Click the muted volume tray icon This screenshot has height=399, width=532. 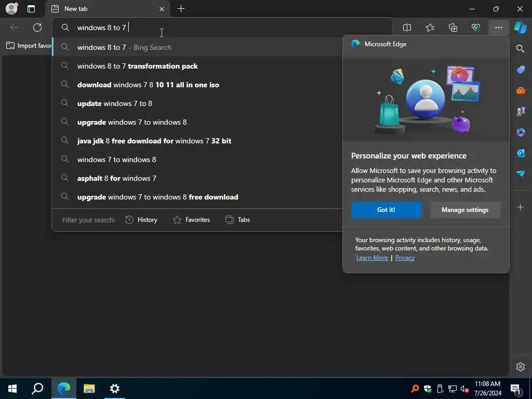point(464,389)
